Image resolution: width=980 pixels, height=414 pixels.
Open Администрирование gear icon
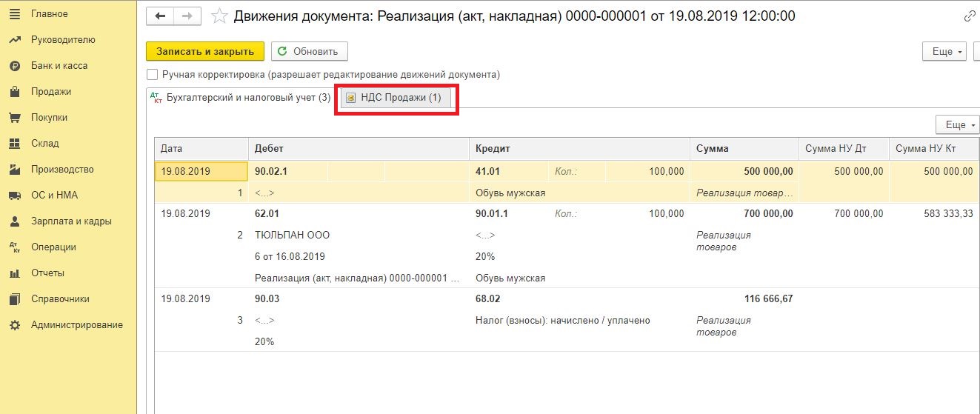[x=14, y=325]
